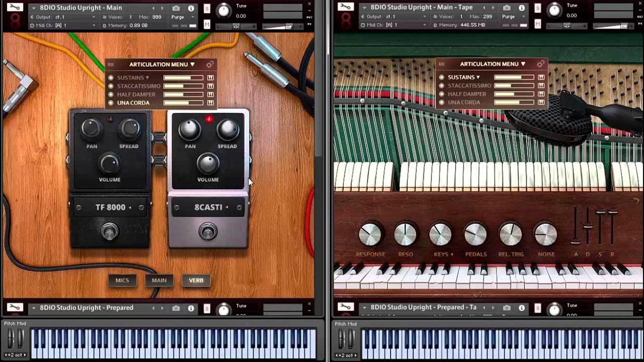Open mixer icon for Sustains in left panel

point(210,78)
